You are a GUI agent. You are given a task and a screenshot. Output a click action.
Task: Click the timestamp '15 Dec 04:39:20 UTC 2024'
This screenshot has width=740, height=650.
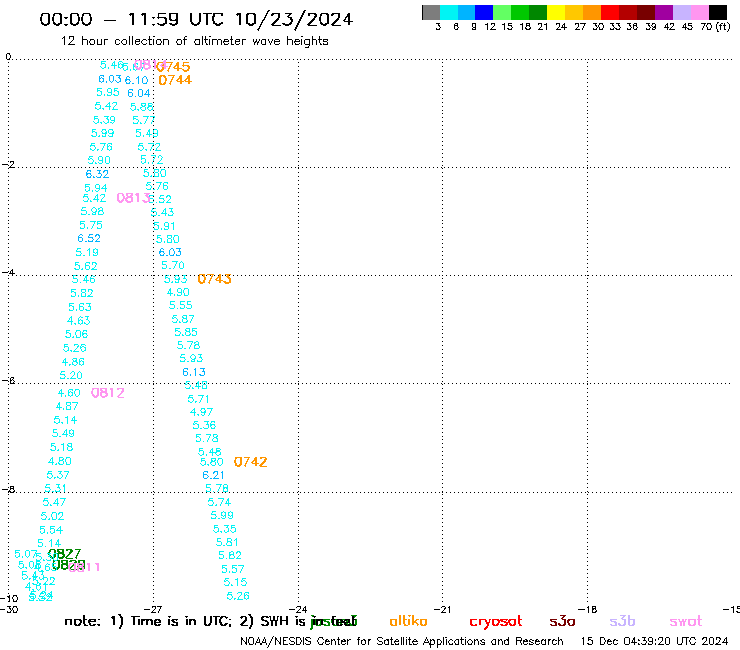[x=655, y=641]
